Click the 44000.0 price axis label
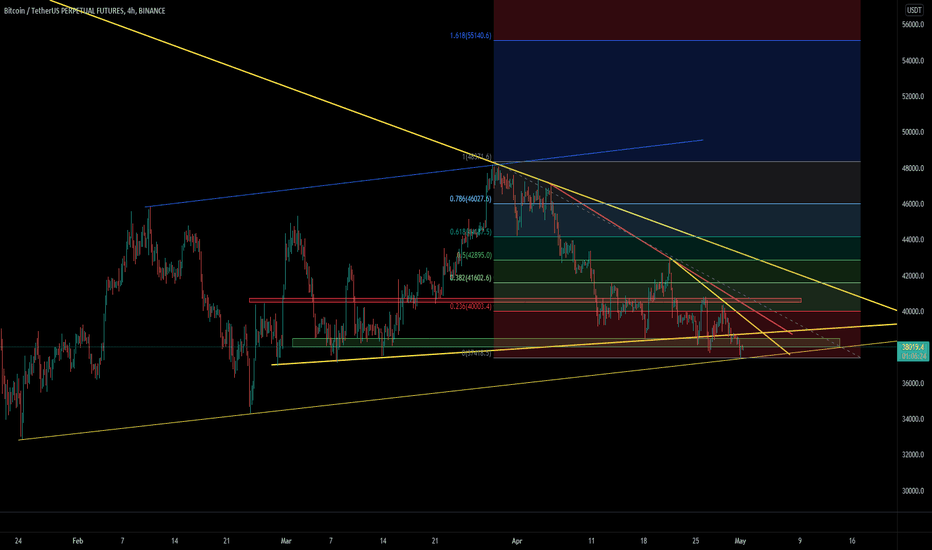This screenshot has height=550, width=932. point(912,240)
